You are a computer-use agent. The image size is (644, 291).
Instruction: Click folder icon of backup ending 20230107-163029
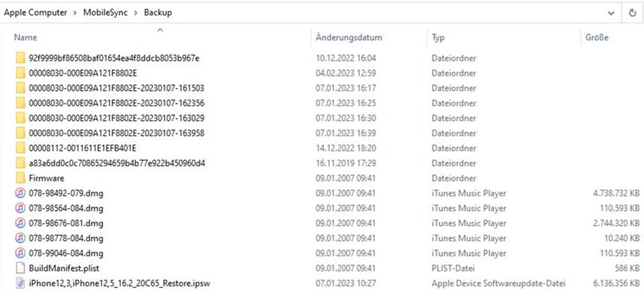point(21,118)
